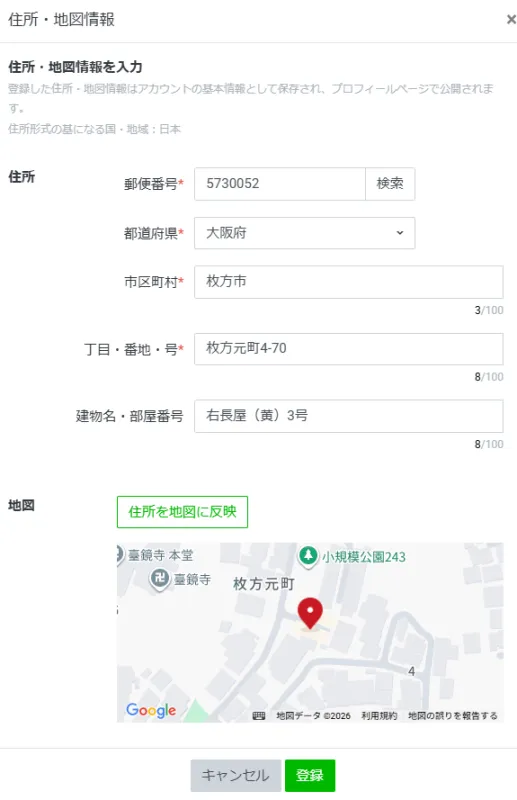
Task: Open the 利用規約 link on map
Action: 379,716
